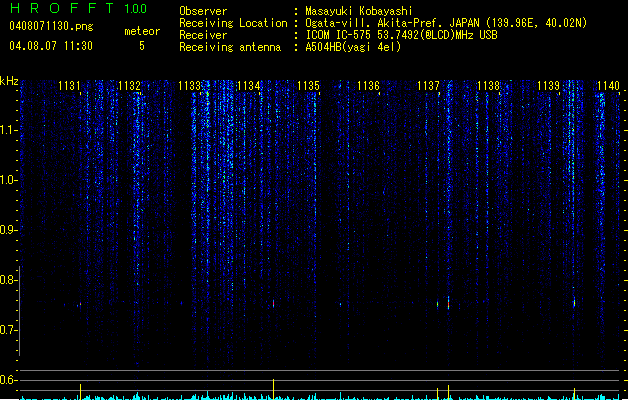629x400 pixels.
Task: Select antenna text A504HB(yagi 4el)
Action: (x=353, y=47)
